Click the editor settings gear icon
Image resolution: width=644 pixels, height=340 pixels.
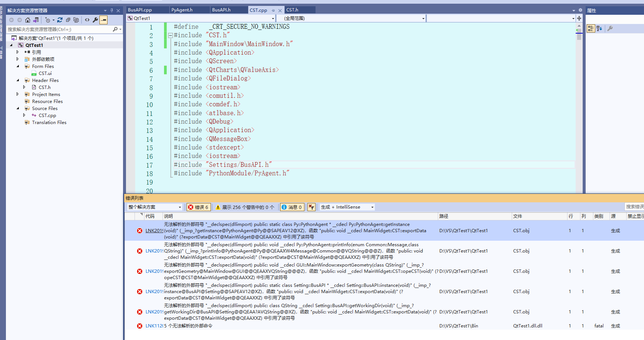580,10
